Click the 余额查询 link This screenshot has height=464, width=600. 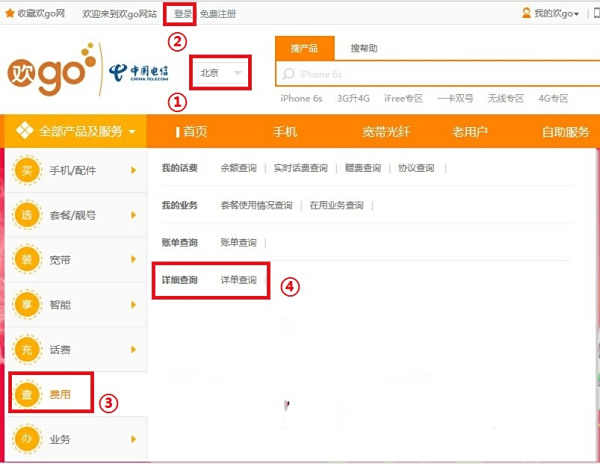coord(238,168)
